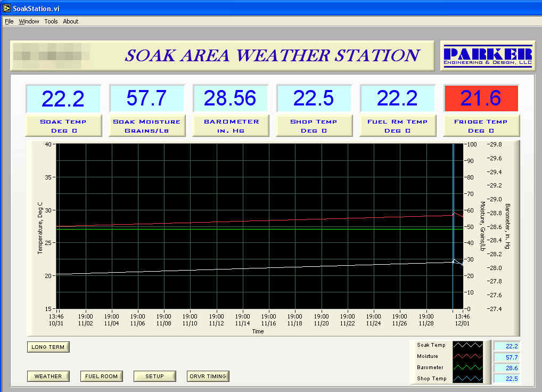Click the legend Shop Temp value 22.5

(x=507, y=379)
